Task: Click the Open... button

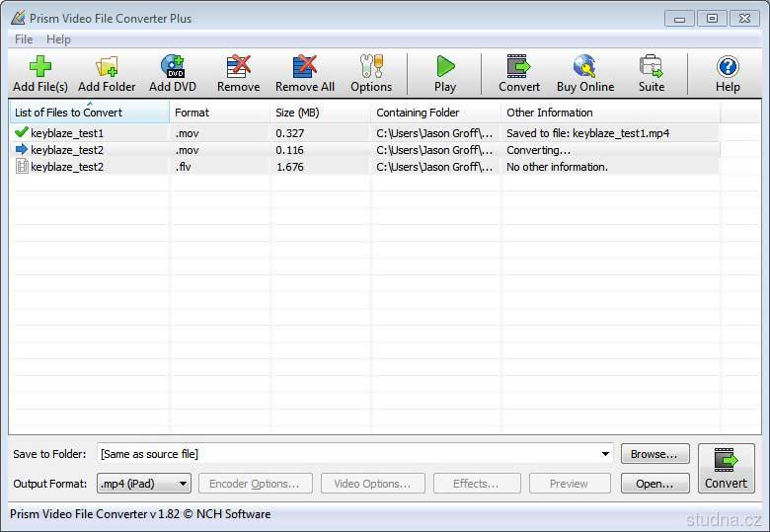Action: click(x=654, y=484)
